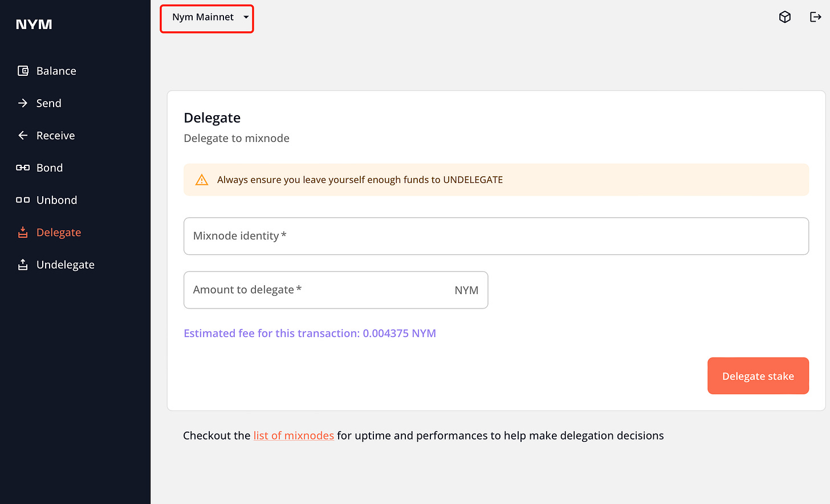
Task: Click the warning triangle icon in alert
Action: coord(202,180)
